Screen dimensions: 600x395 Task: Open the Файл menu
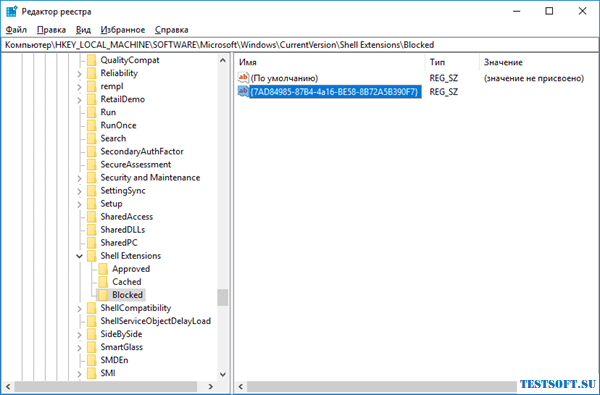click(x=16, y=30)
